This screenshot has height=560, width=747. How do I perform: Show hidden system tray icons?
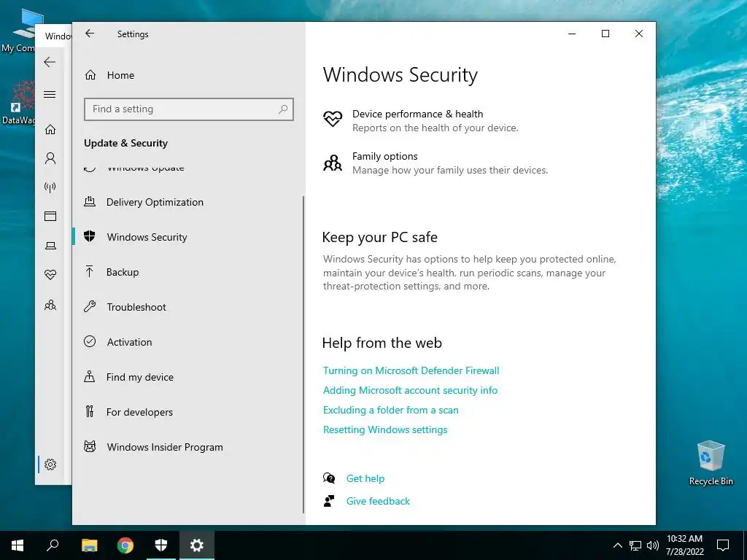coord(617,545)
